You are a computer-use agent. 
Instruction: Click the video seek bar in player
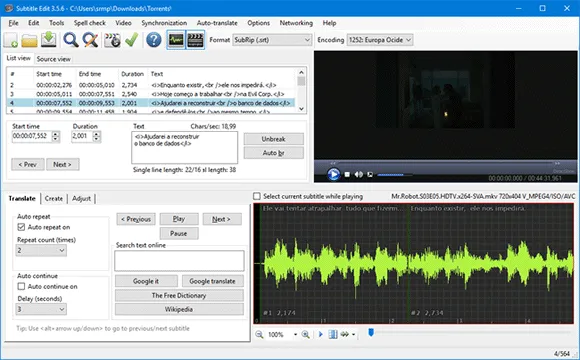[445, 163]
